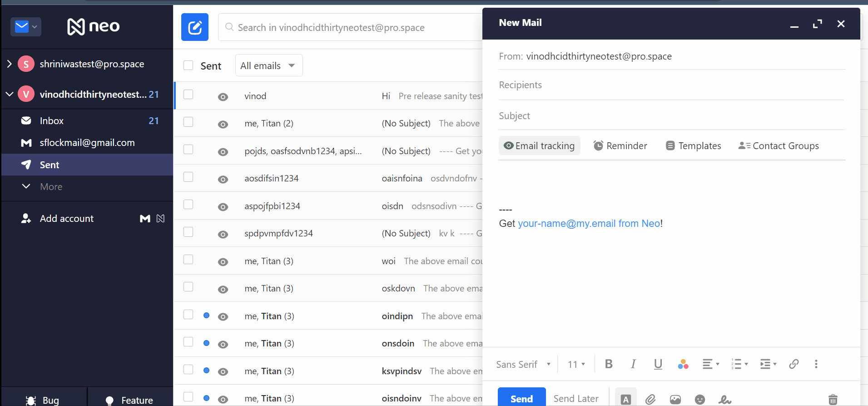Click tracking eye icon on aosdifsin1234 row
This screenshot has height=406, width=868.
tap(223, 179)
